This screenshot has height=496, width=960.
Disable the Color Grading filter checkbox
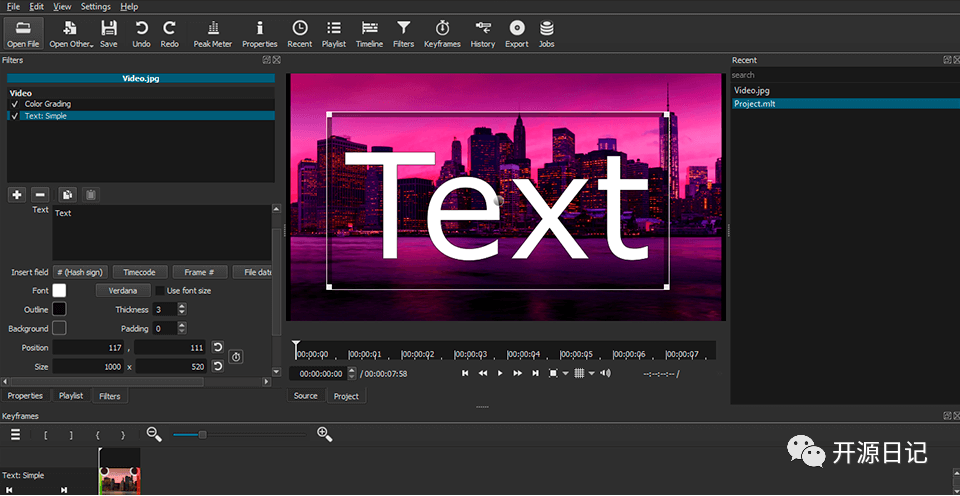[14, 104]
